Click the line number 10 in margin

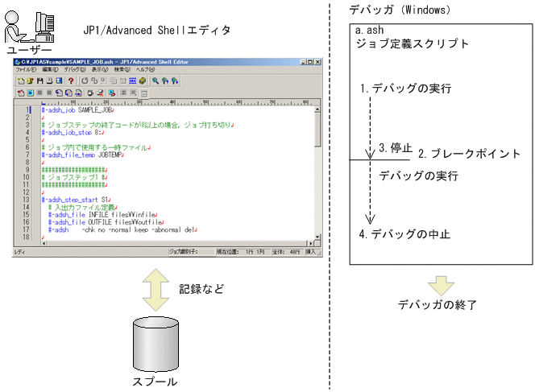(x=27, y=177)
